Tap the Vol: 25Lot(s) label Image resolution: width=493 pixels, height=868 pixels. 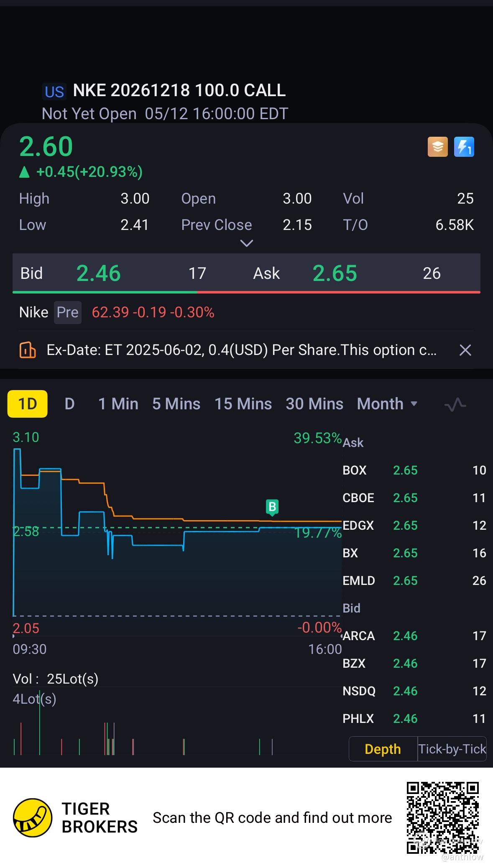56,679
